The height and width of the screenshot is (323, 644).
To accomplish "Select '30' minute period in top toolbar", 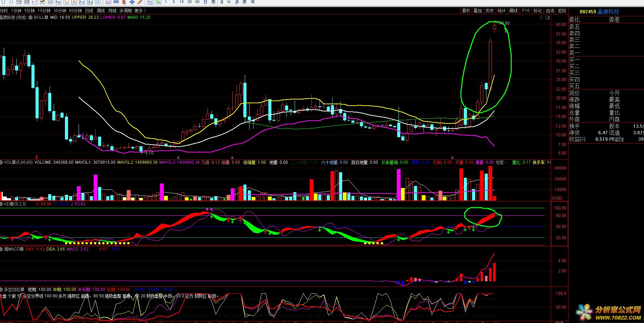I will pos(189,2).
